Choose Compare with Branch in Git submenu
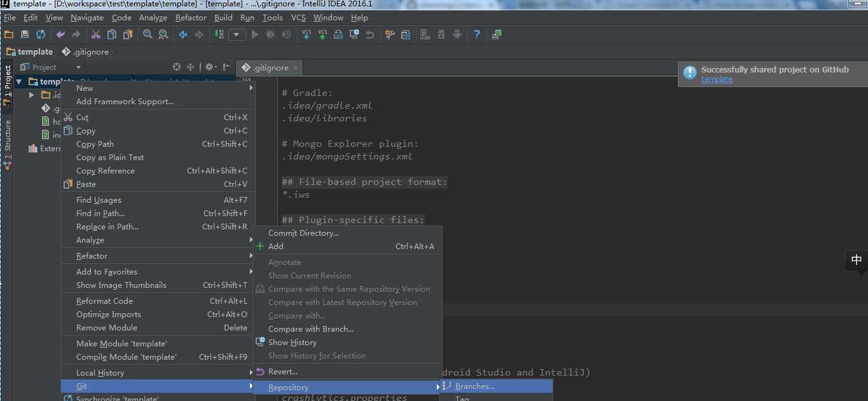The image size is (868, 401). coord(347,329)
